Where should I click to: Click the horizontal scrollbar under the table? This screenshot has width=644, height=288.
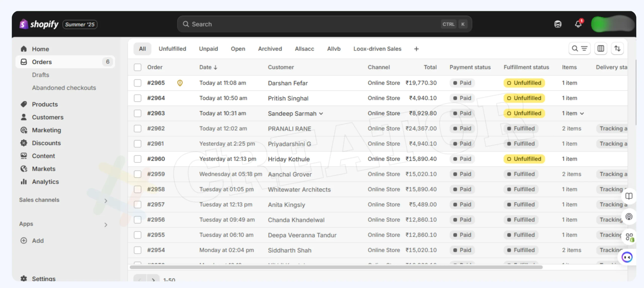click(336, 267)
